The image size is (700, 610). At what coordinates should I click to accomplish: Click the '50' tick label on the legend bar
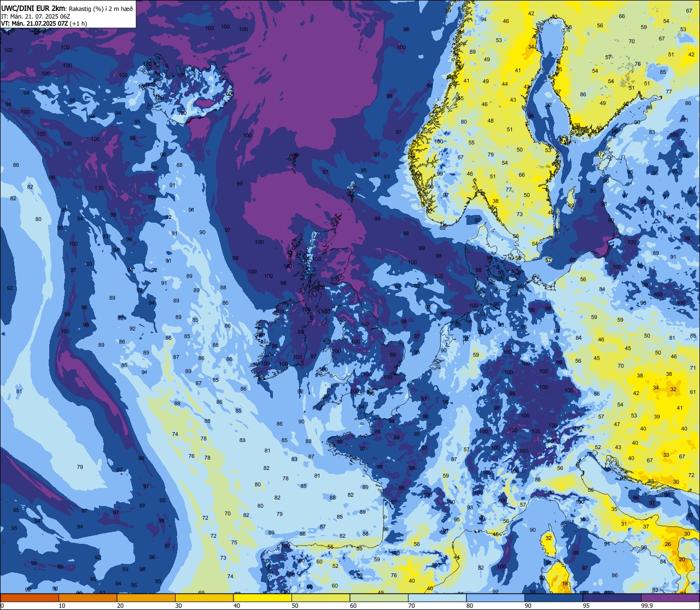click(x=295, y=606)
